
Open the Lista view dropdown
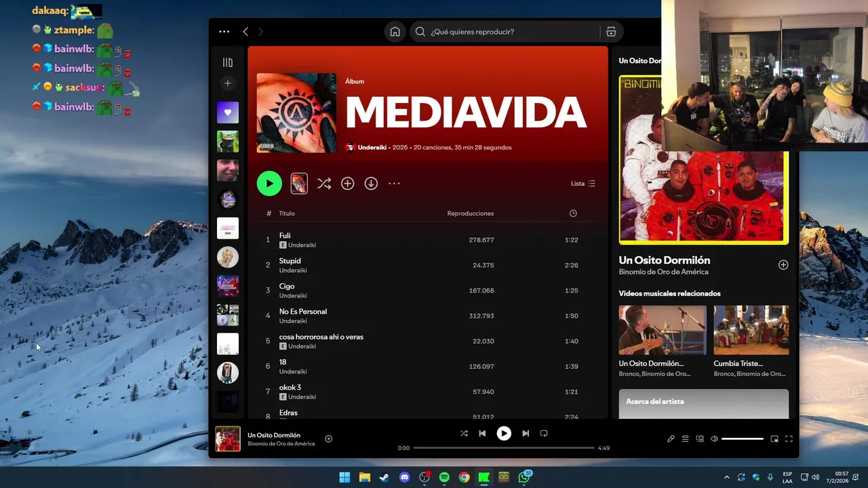(x=583, y=184)
